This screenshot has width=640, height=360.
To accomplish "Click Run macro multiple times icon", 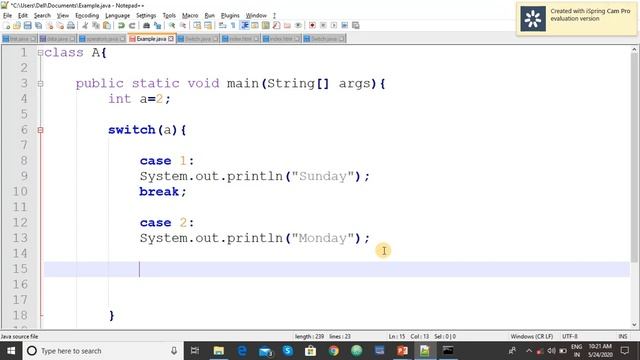I will pyautogui.click(x=345, y=25).
